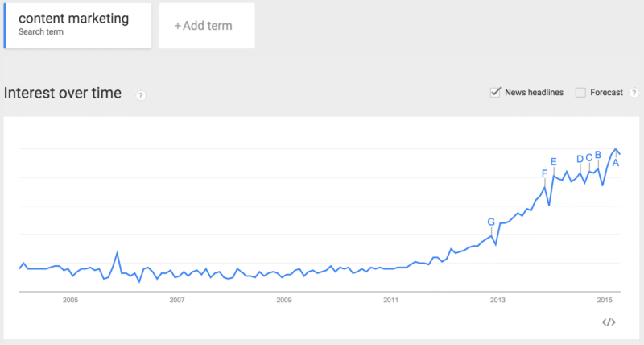Click the 2013 year axis label
This screenshot has width=644, height=345.
[497, 301]
